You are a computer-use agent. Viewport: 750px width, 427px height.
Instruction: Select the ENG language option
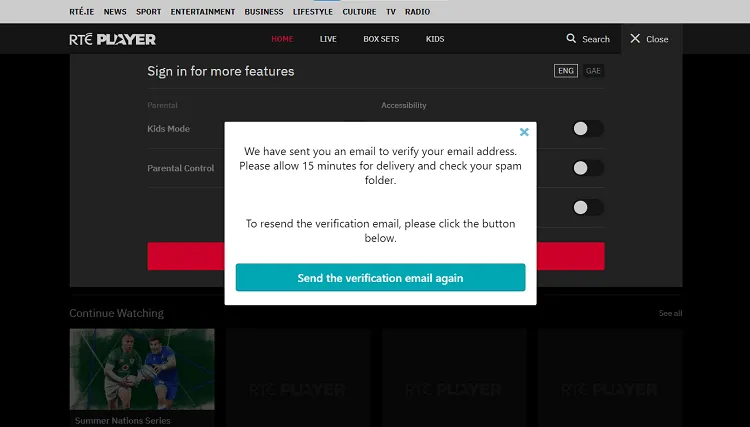click(566, 71)
